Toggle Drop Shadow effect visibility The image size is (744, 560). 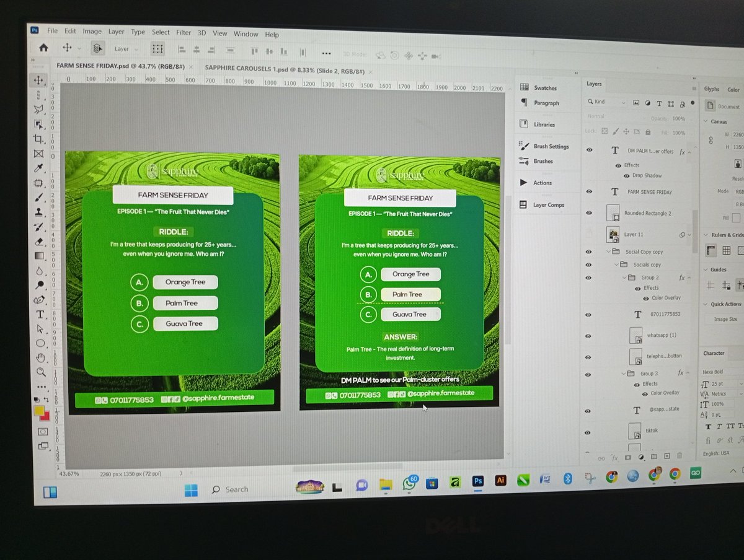(x=627, y=176)
